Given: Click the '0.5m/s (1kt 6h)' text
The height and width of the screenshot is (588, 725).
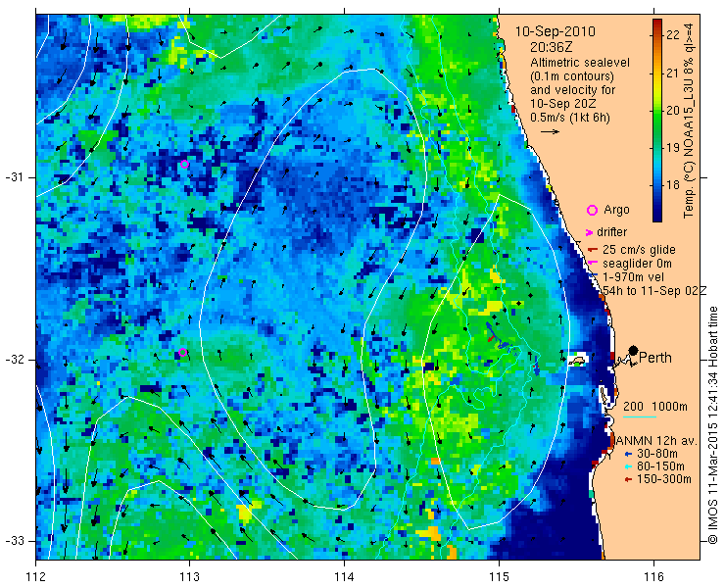Looking at the screenshot, I should [569, 118].
